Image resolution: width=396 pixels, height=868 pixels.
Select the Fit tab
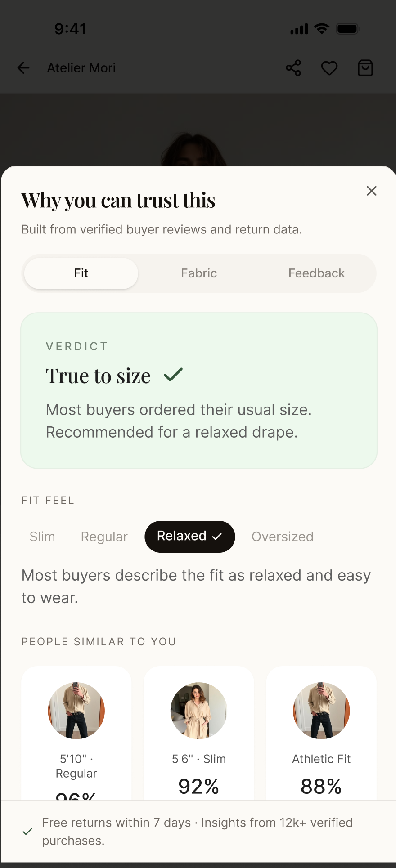pyautogui.click(x=81, y=273)
